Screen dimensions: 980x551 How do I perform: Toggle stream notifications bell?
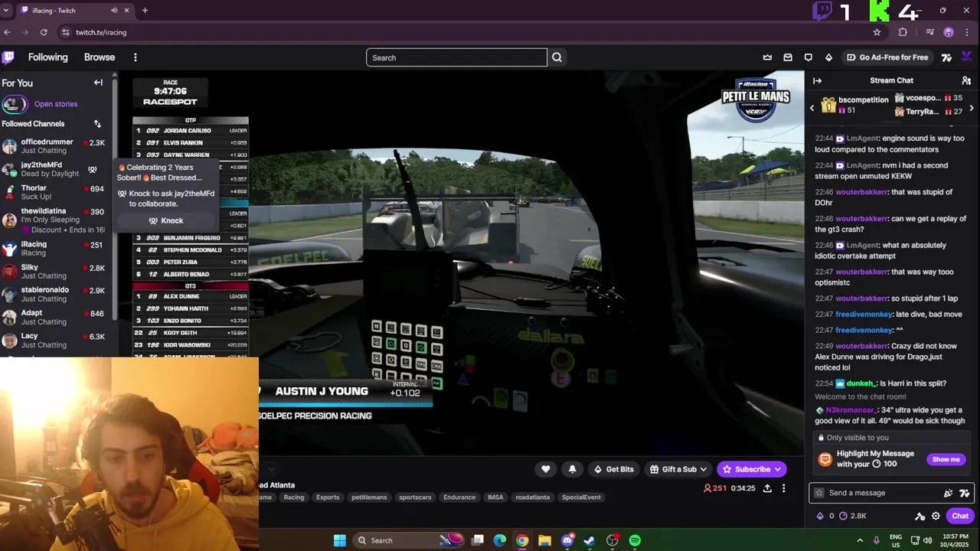572,469
